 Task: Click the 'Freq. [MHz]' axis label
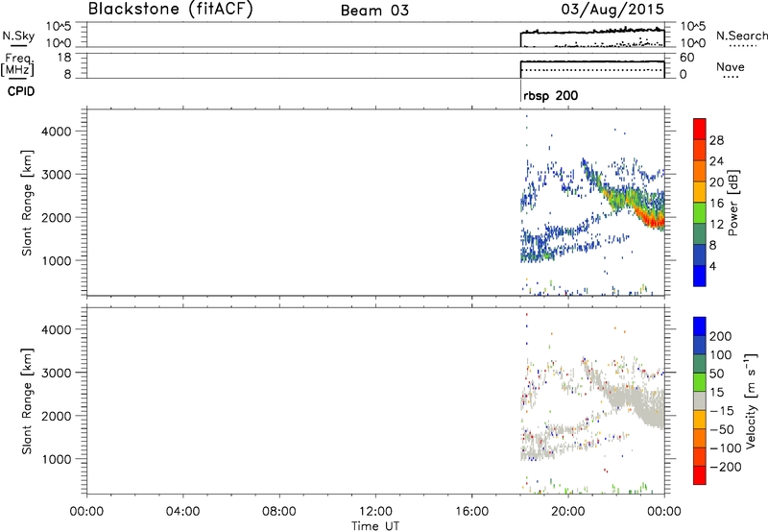[17, 64]
